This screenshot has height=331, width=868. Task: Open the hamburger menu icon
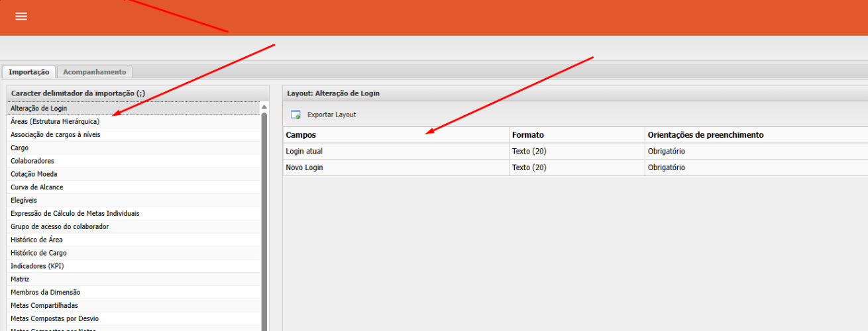[21, 17]
